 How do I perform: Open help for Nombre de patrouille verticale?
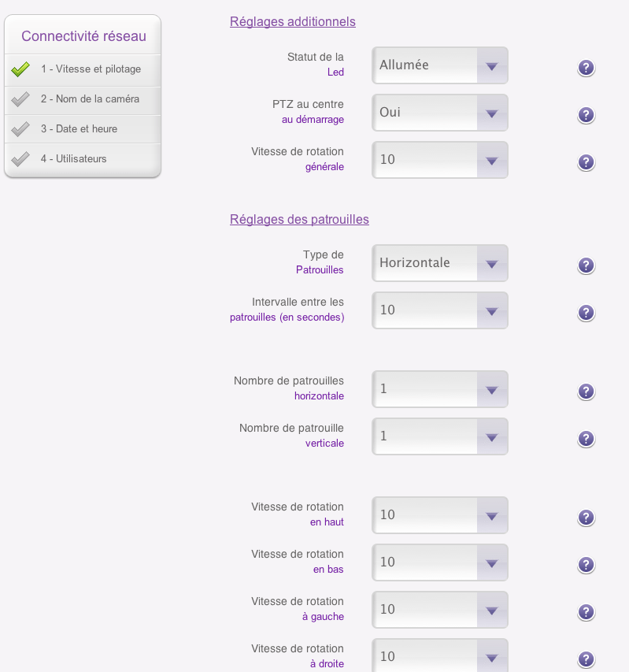click(x=586, y=439)
